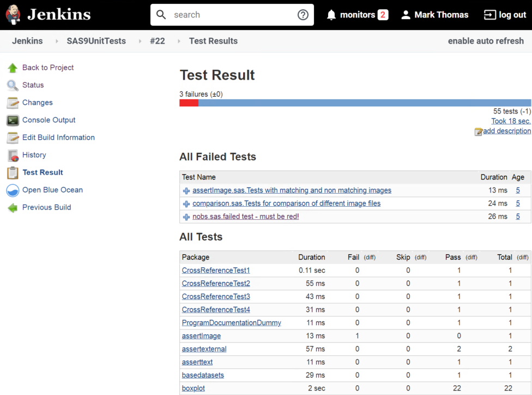
Task: Click the Previous Build arrow icon
Action: point(13,207)
